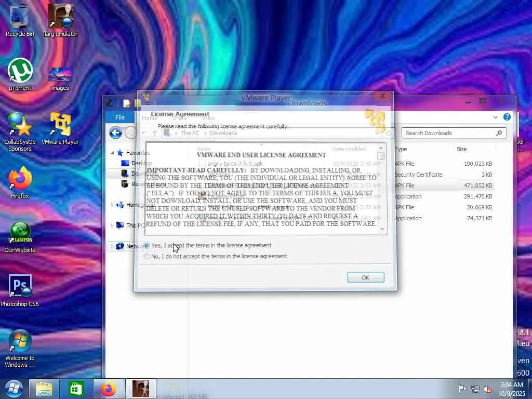
Task: Click license text scrollbar down arrow
Action: pyautogui.click(x=382, y=229)
